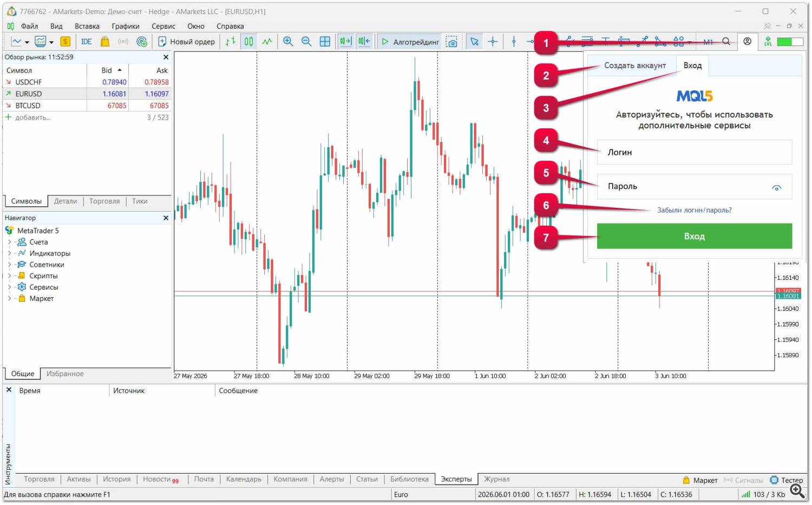Click Маркет button in toolbox bar
Viewport: 812px width, 505px height.
click(700, 480)
